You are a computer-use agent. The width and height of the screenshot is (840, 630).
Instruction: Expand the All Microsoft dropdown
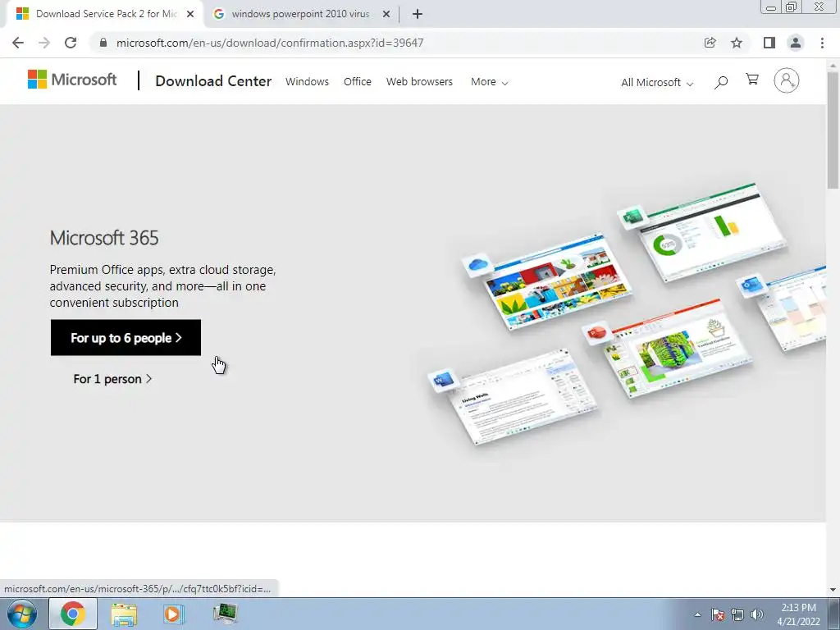tap(657, 83)
